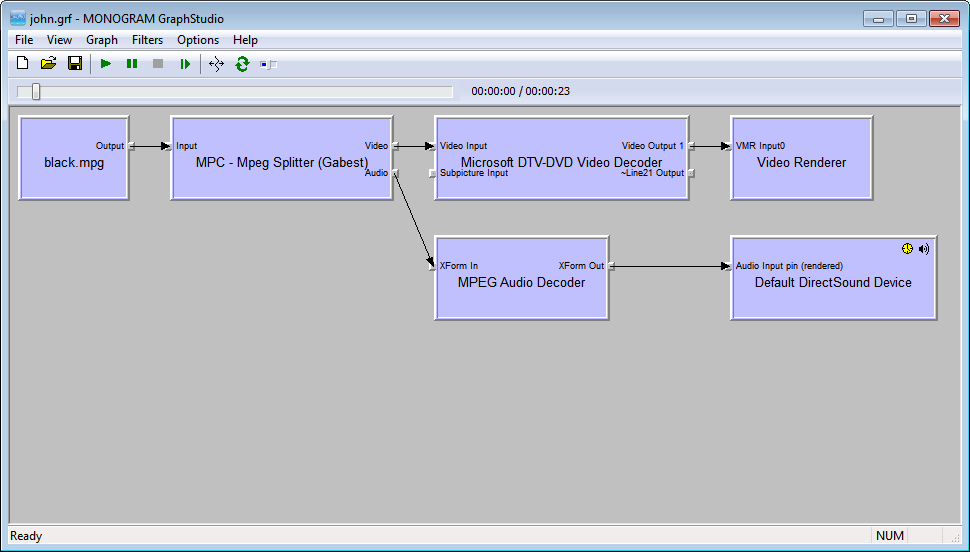Click the seek bar track to jump position
This screenshot has width=970, height=552.
(x=235, y=92)
